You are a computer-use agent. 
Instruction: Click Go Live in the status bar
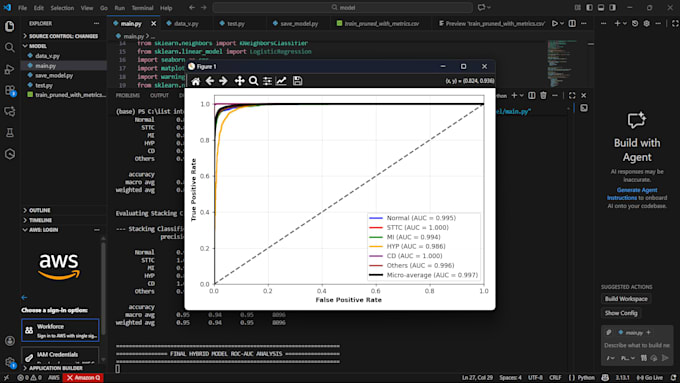(649, 377)
